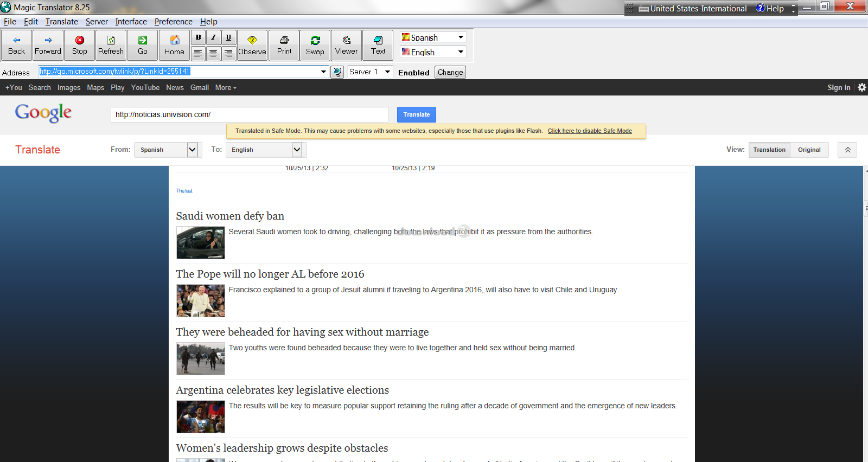Click the Observe toolbar icon
The width and height of the screenshot is (868, 462).
coord(252,45)
